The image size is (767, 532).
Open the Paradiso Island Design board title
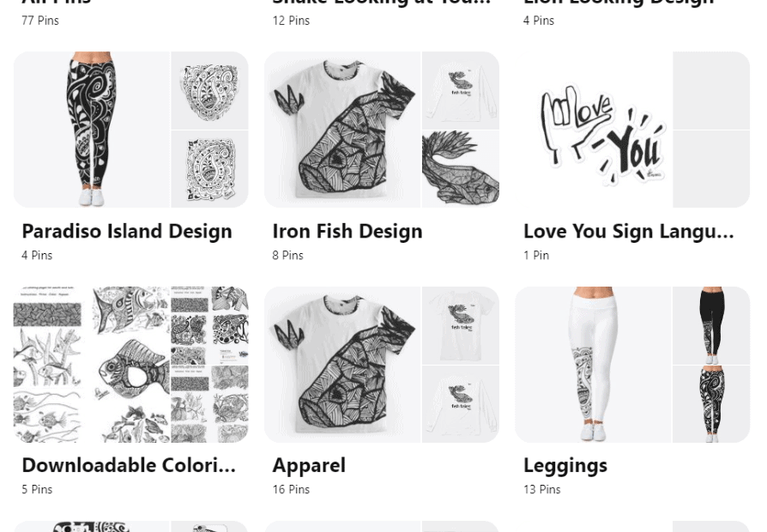pyautogui.click(x=127, y=232)
